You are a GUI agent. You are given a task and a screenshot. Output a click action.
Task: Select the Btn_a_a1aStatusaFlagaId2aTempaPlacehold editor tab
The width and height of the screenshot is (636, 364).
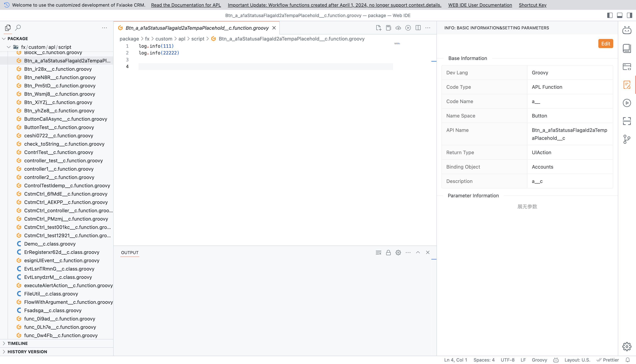197,28
